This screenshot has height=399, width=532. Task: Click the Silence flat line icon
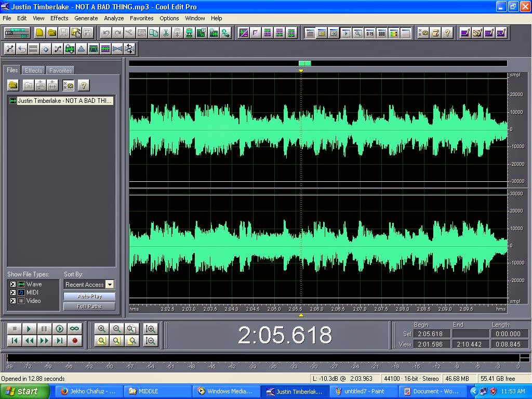(x=34, y=49)
